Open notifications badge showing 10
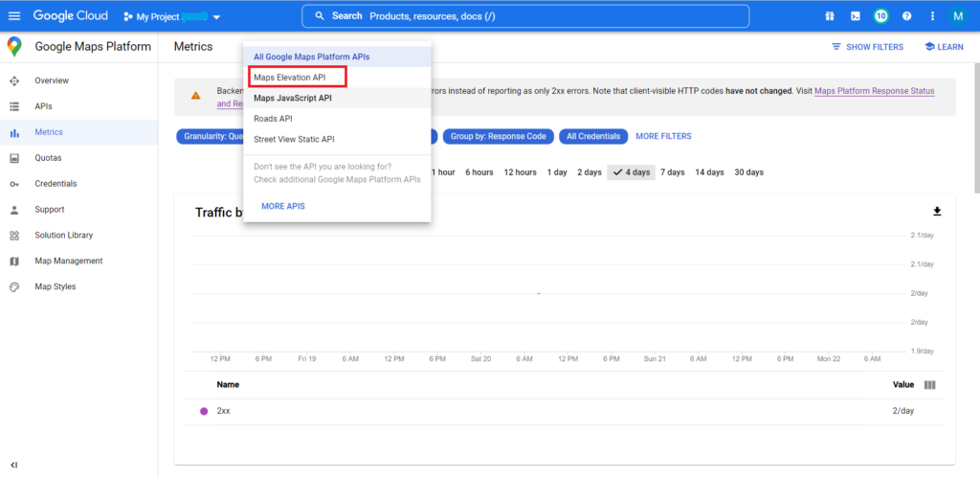 (880, 16)
